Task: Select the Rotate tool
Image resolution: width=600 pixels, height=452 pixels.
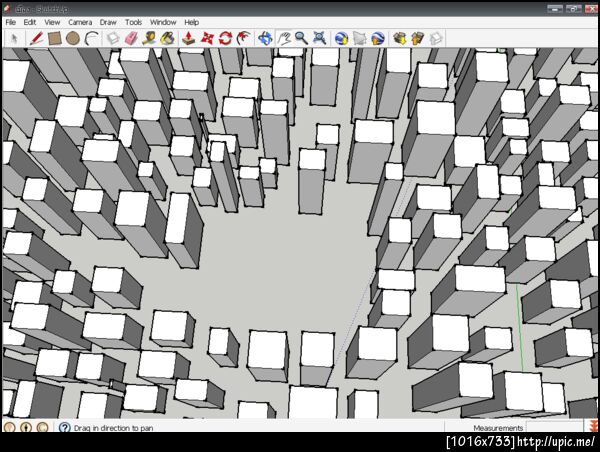Action: tap(225, 38)
